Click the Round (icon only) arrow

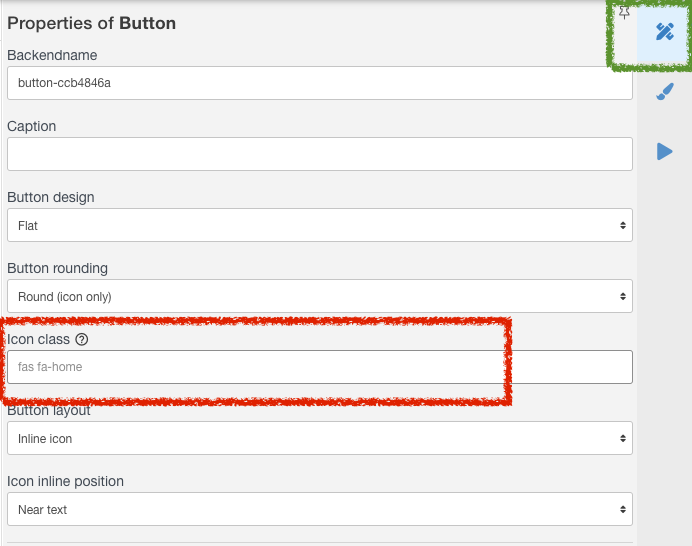pos(623,296)
